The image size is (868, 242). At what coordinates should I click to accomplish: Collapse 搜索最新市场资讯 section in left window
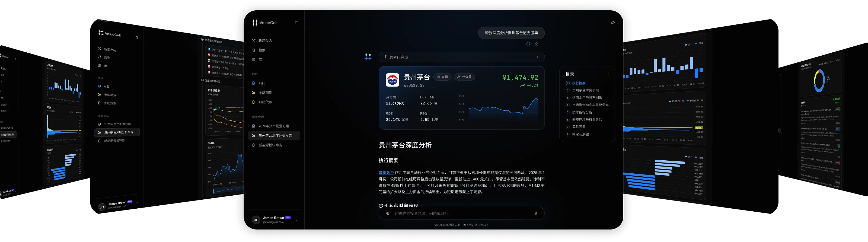point(234,44)
